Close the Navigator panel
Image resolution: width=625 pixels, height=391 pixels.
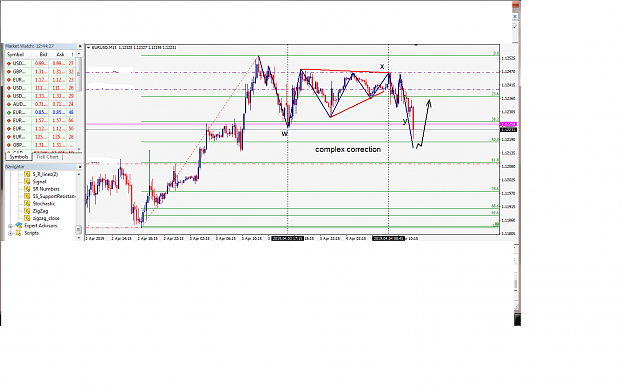click(80, 167)
